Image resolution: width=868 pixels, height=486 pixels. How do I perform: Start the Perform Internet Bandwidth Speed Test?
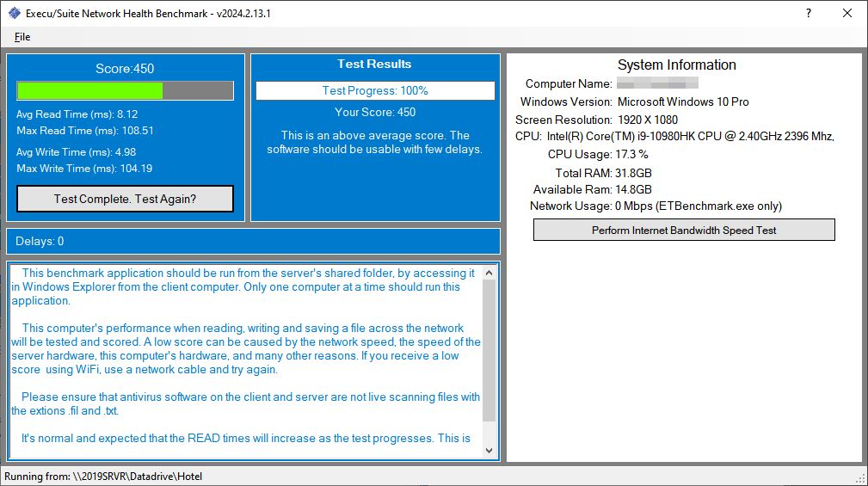coord(684,230)
